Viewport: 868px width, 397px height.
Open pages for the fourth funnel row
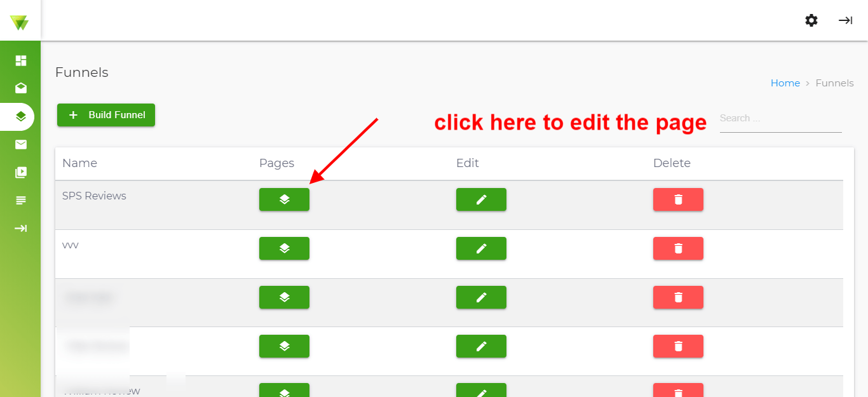(284, 346)
